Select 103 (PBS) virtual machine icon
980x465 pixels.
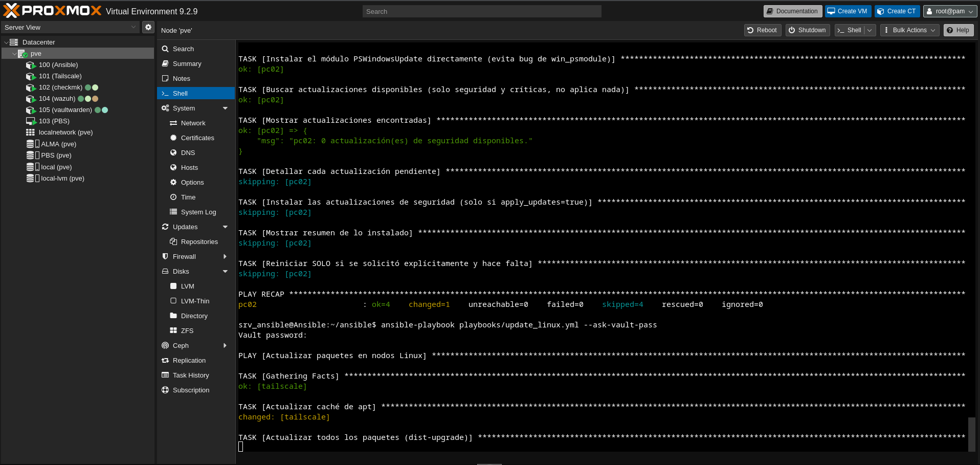pyautogui.click(x=31, y=121)
